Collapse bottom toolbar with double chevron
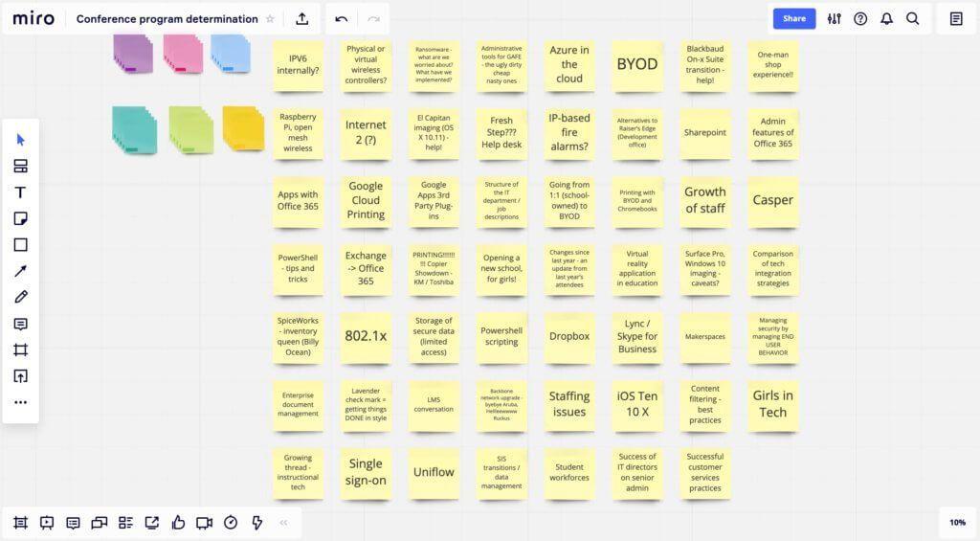The image size is (980, 541). 283,523
